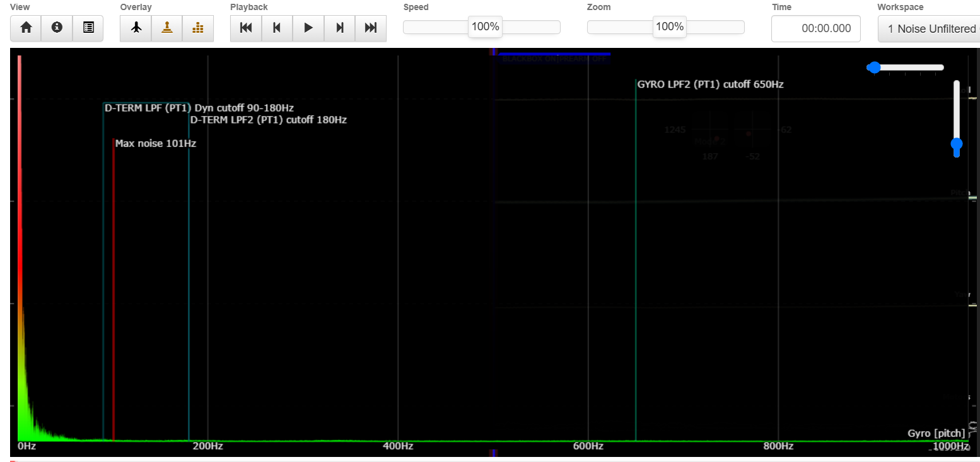Click the D-TERM LPF2 180Hz cutoff label
The image size is (980, 462).
coord(269,120)
